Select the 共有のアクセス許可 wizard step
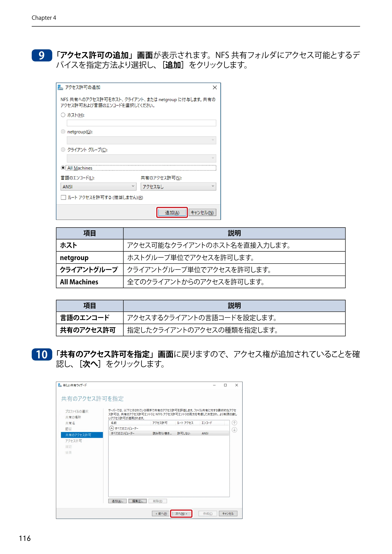This screenshot has height=554, width=392. pos(82,435)
